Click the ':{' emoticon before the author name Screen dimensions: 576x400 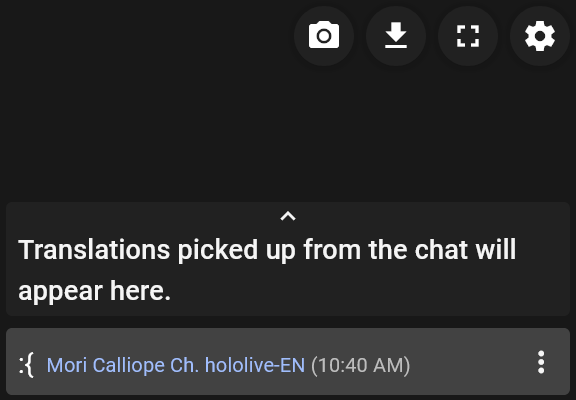click(x=26, y=365)
